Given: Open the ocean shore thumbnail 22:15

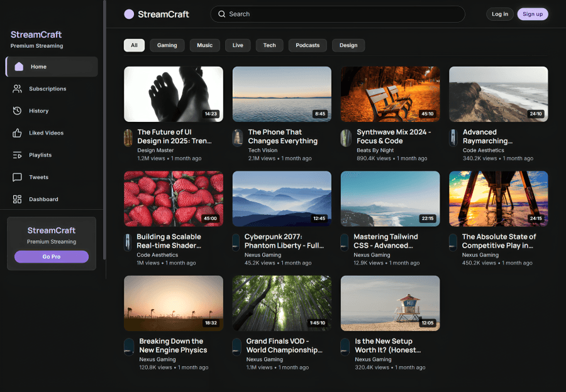Looking at the screenshot, I should click(390, 199).
